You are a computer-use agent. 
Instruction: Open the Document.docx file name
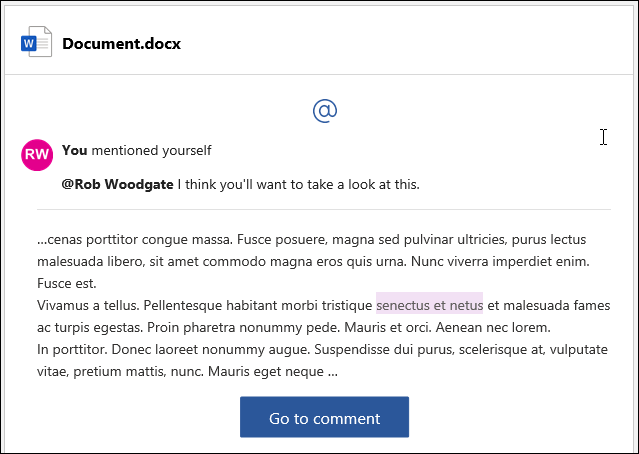click(x=121, y=43)
